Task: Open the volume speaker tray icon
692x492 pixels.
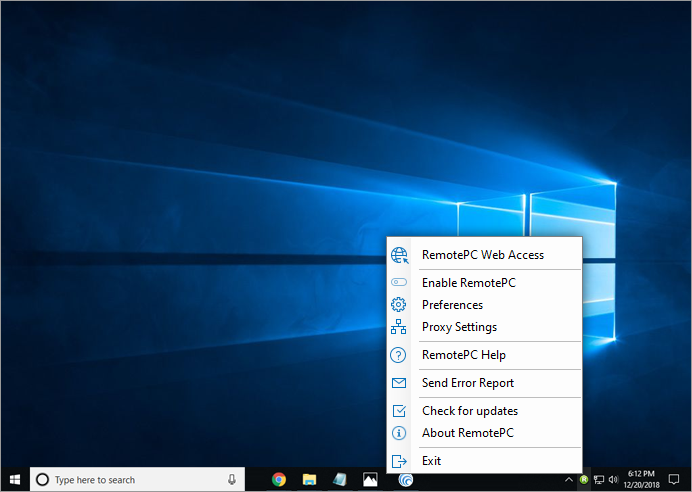Action: (613, 479)
